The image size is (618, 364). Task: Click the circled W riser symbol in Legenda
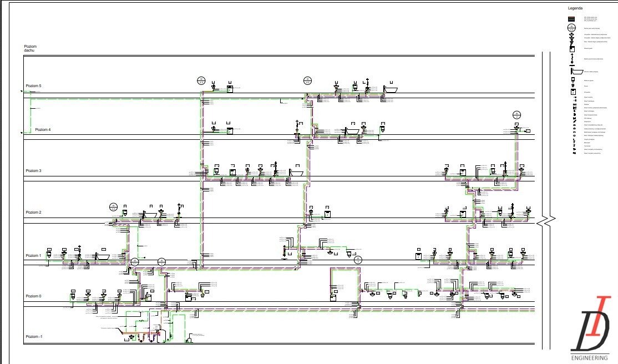(571, 28)
